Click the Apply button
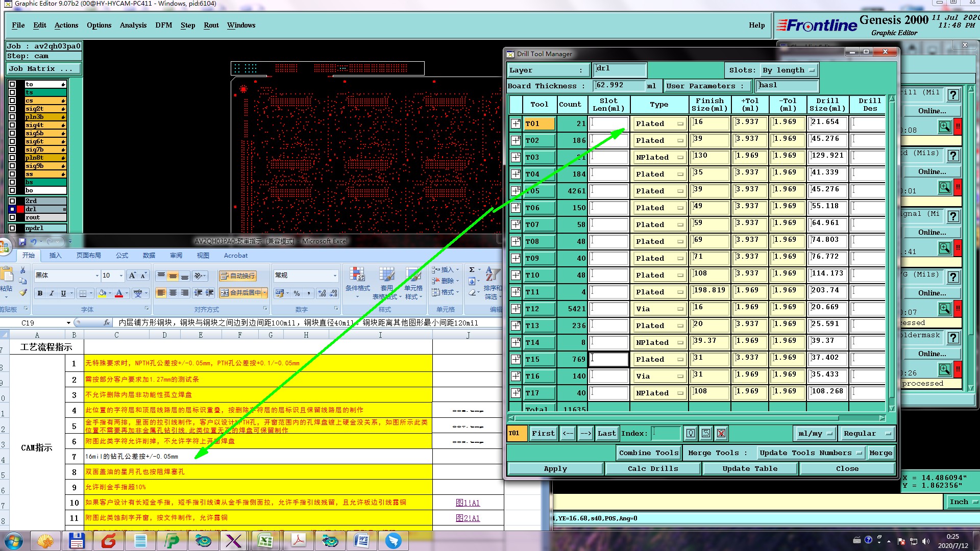Image resolution: width=980 pixels, height=551 pixels. (x=555, y=468)
